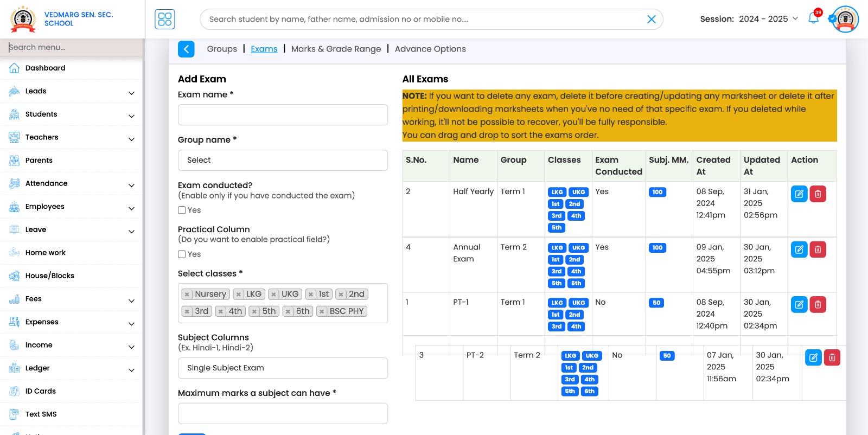Click the Attendance sidebar icon
Viewport: 868px width, 435px height.
coord(14,183)
